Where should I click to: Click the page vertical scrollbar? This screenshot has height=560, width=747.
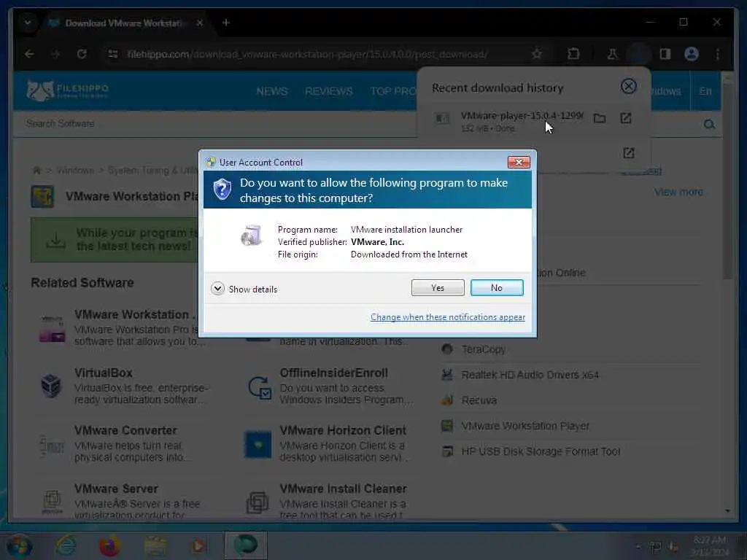coord(727,181)
